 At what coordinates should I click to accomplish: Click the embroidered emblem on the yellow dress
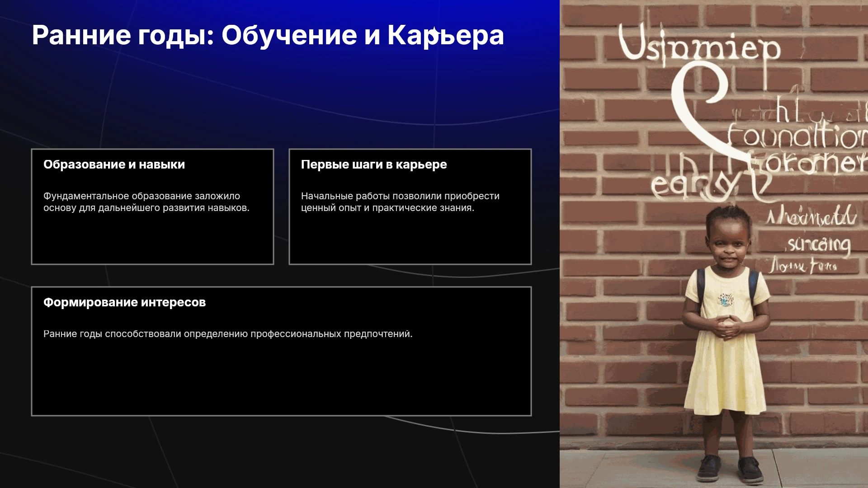[726, 299]
